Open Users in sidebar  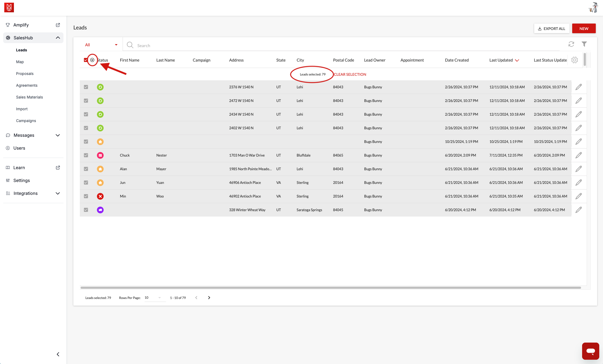(19, 148)
